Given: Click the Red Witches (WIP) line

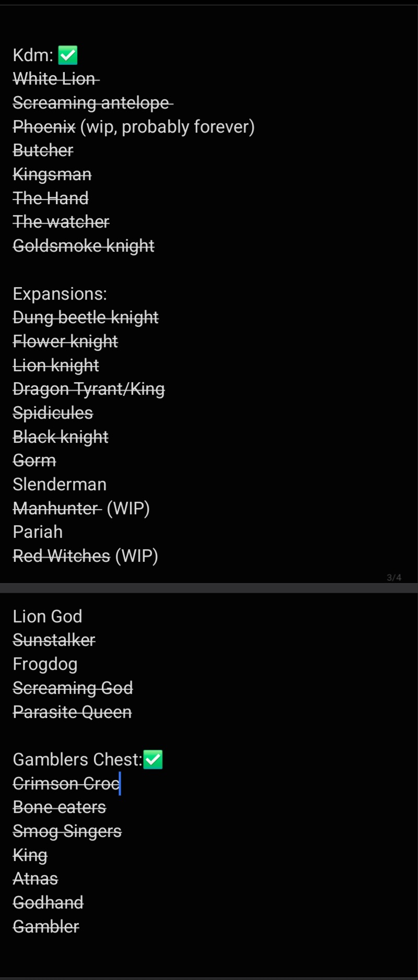Looking at the screenshot, I should coord(86,556).
